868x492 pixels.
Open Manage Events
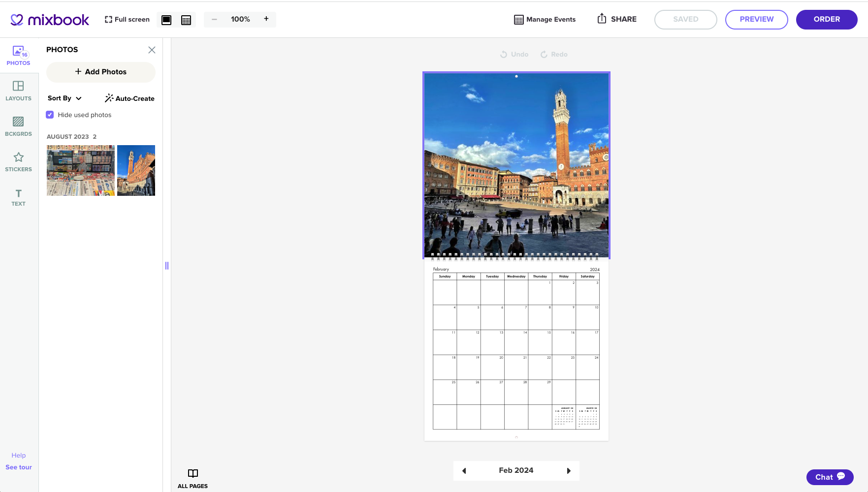pos(545,20)
